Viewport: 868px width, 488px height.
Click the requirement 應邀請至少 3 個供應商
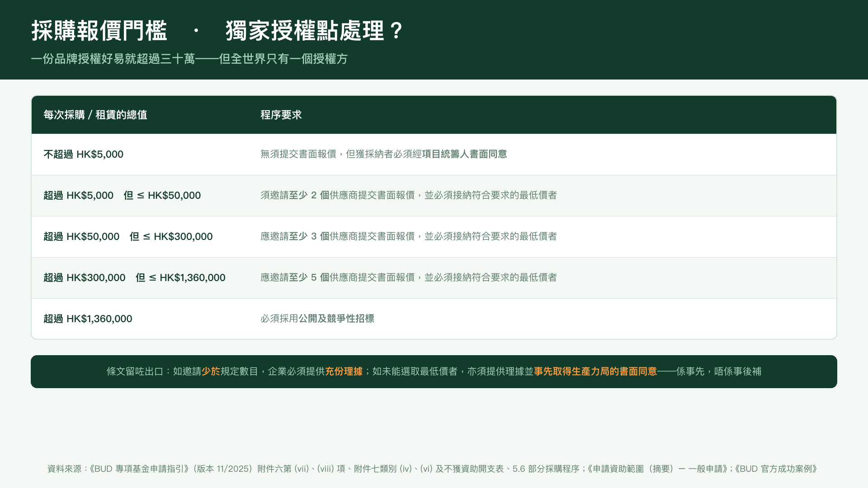(409, 236)
